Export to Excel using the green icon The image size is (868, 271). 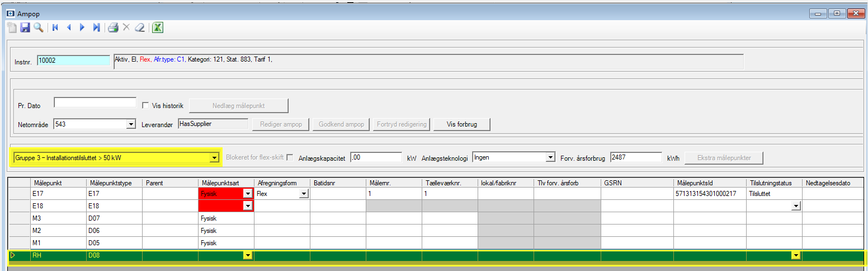(158, 27)
